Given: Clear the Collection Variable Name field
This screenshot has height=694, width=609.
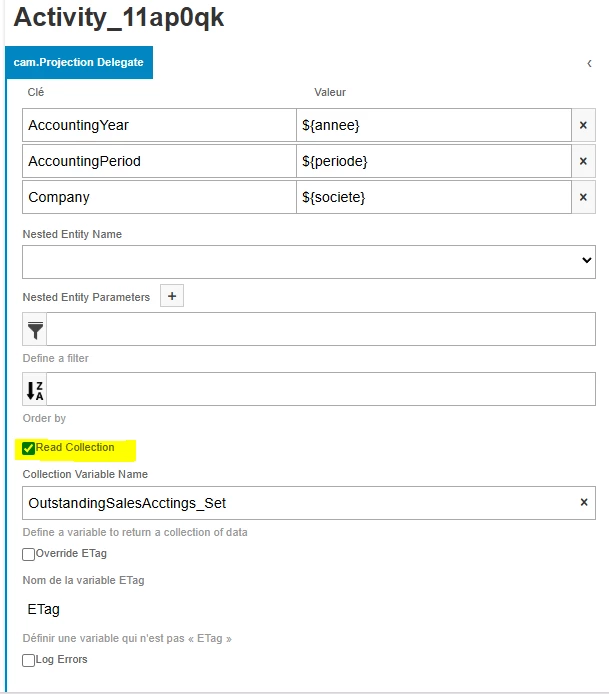Looking at the screenshot, I should [584, 502].
